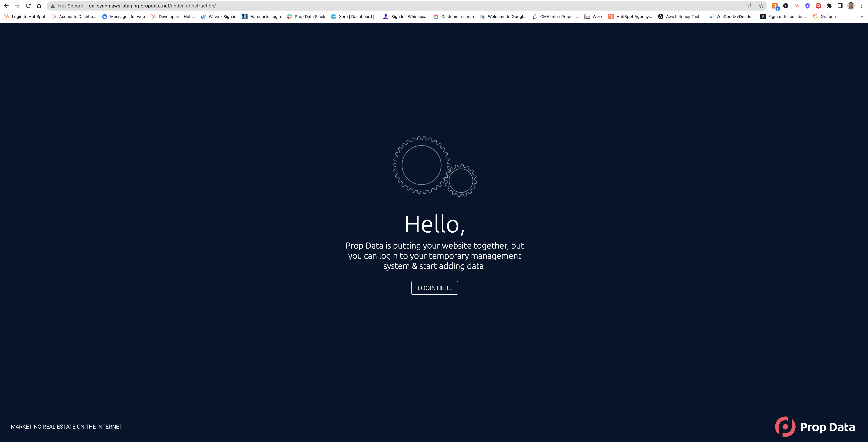Open Prop Data Slack bookmark

(306, 16)
